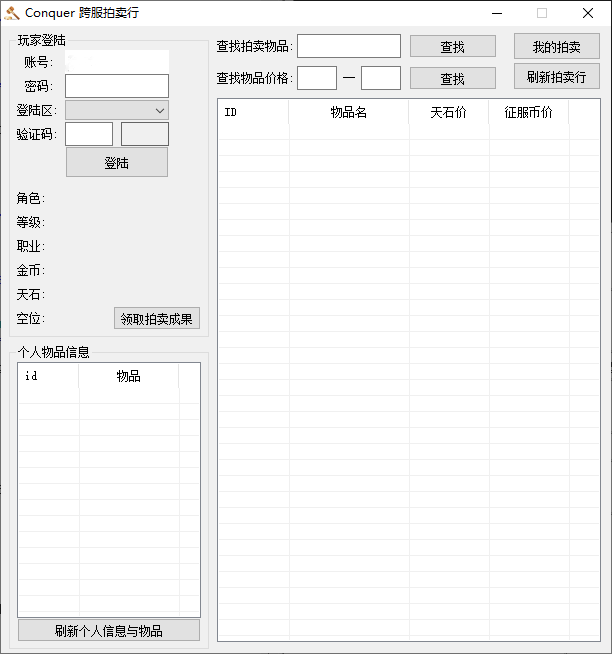Click the 账号 account input field

point(117,61)
